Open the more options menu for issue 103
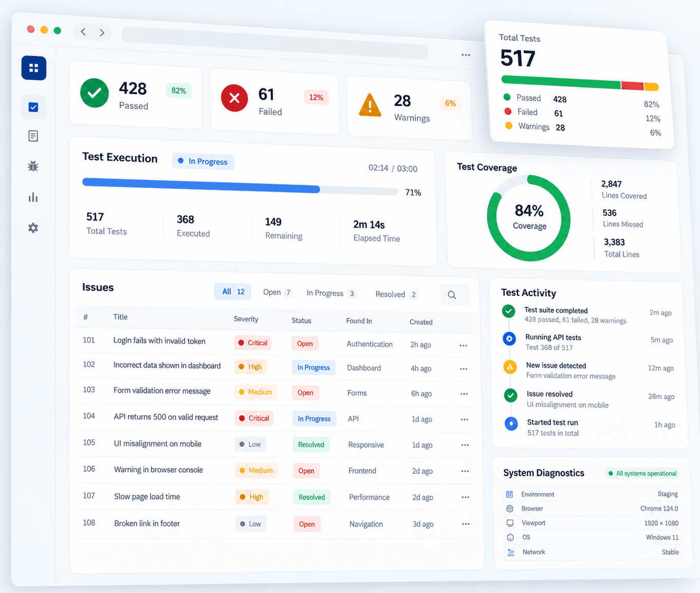The height and width of the screenshot is (593, 700). 464,394
